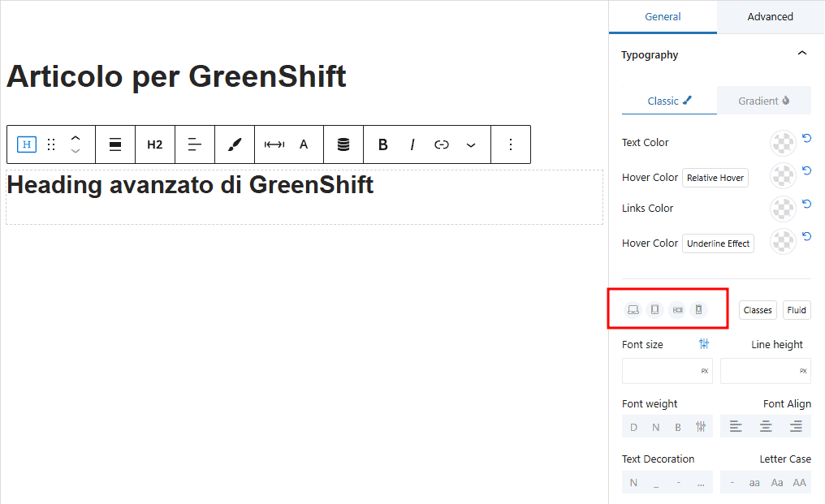The width and height of the screenshot is (825, 504).
Task: Click the Heading block type icon
Action: point(27,144)
